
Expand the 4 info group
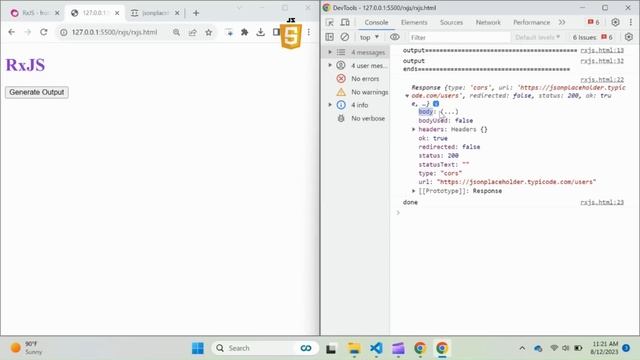point(329,105)
